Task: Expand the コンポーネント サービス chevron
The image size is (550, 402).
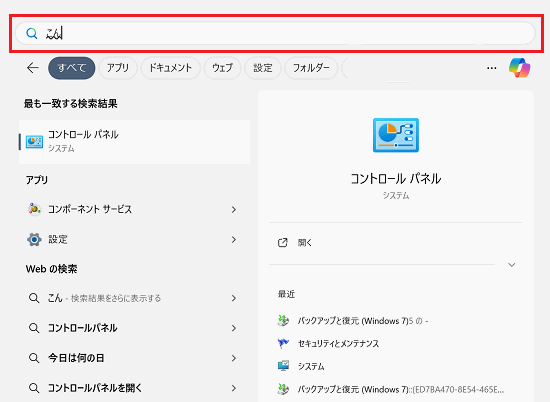Action: [x=234, y=209]
